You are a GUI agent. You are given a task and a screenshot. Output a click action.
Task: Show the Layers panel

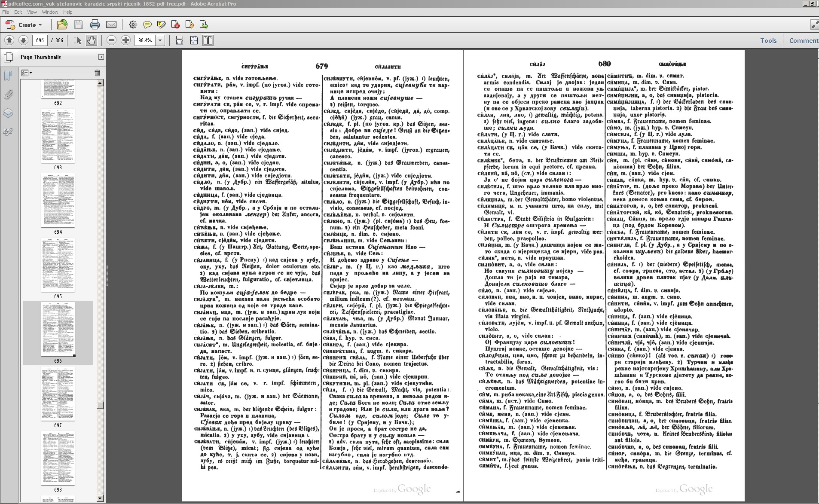tap(8, 113)
